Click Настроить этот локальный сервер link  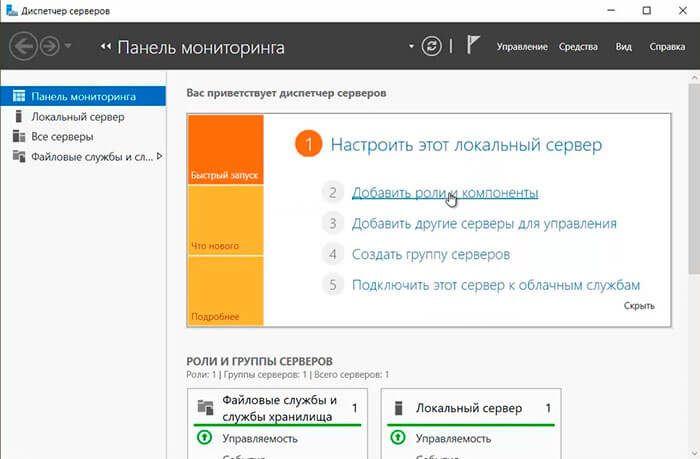click(466, 145)
